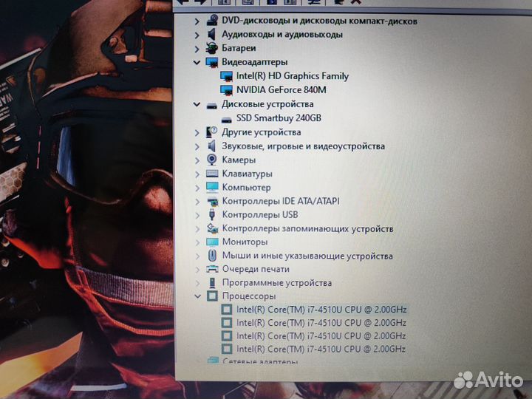Click the monitor icon beside Мониторы
This screenshot has width=532, height=399.
point(212,242)
